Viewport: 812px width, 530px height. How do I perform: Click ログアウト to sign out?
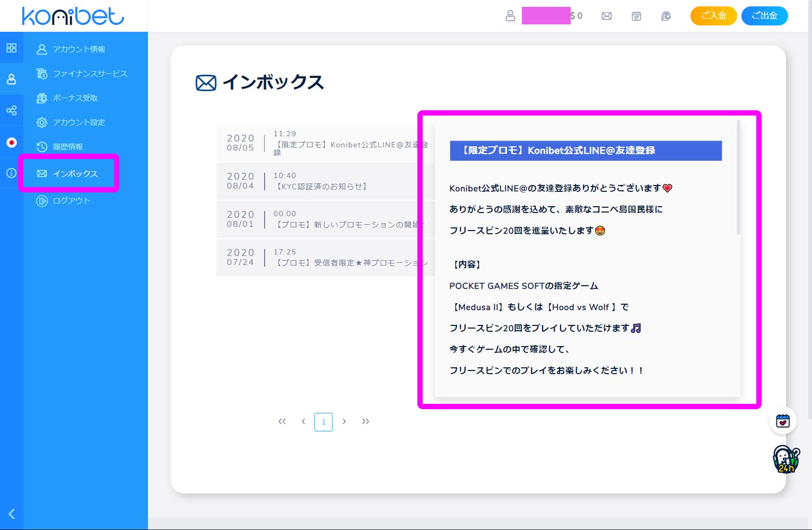(63, 201)
